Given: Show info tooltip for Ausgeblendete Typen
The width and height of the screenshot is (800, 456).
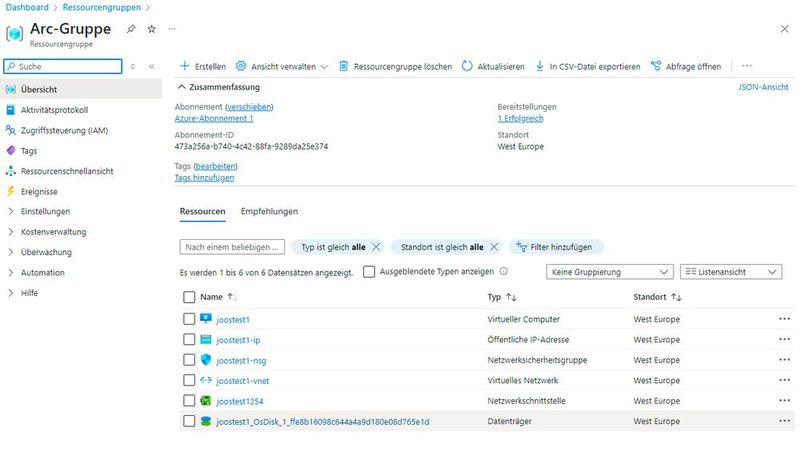Looking at the screenshot, I should click(504, 271).
